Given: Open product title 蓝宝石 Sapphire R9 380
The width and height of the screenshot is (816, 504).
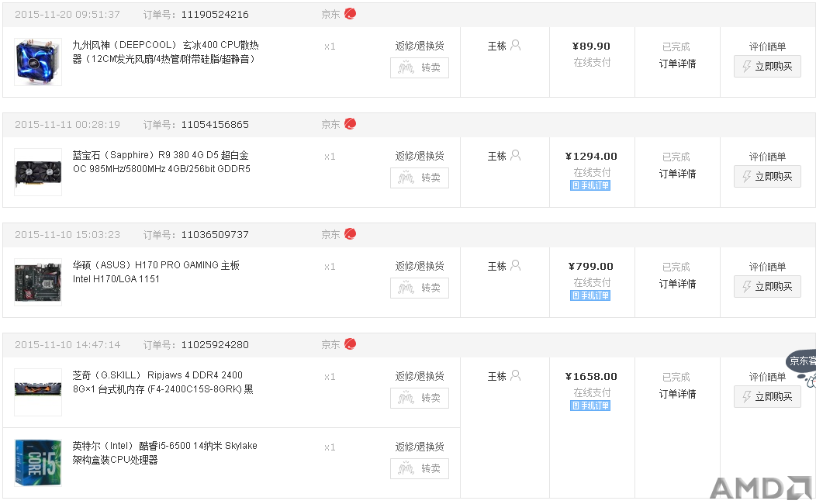Looking at the screenshot, I should 161,162.
